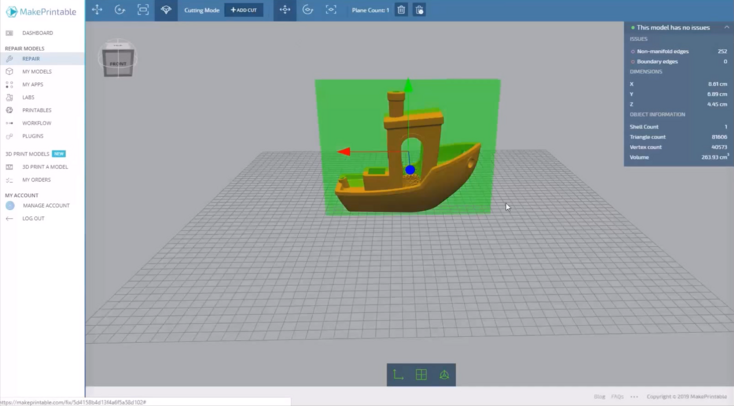
Task: Click the Boundary edges issue row
Action: tap(679, 62)
